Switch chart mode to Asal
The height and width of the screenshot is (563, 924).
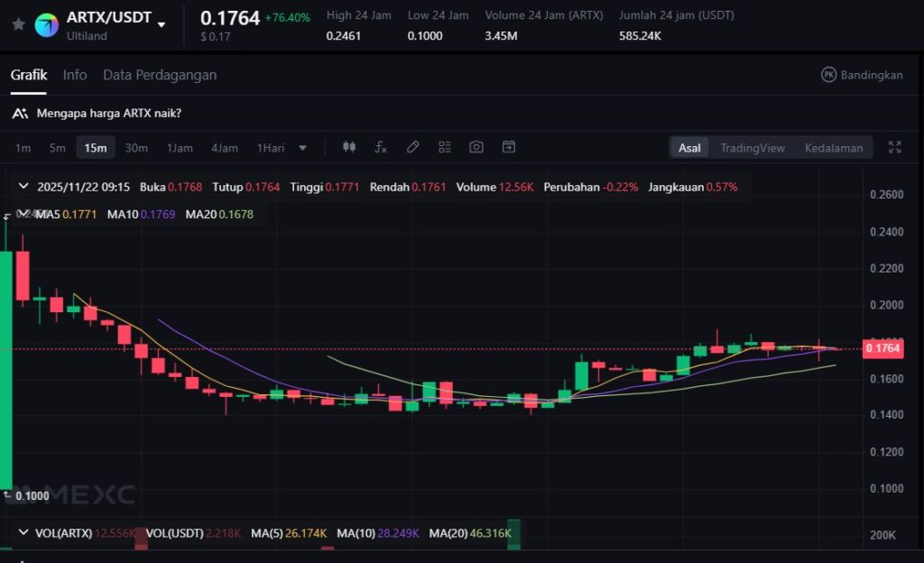coord(689,148)
